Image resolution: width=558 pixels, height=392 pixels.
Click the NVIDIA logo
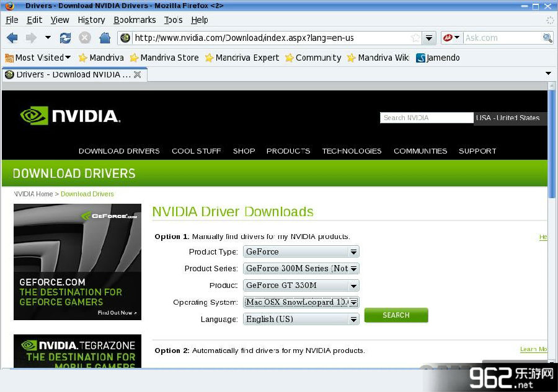[70, 116]
